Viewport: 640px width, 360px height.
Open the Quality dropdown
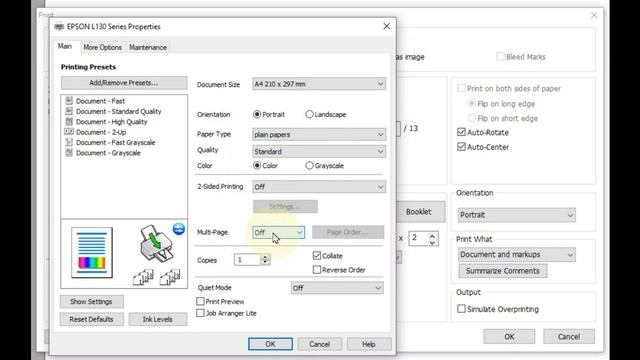[x=319, y=151]
